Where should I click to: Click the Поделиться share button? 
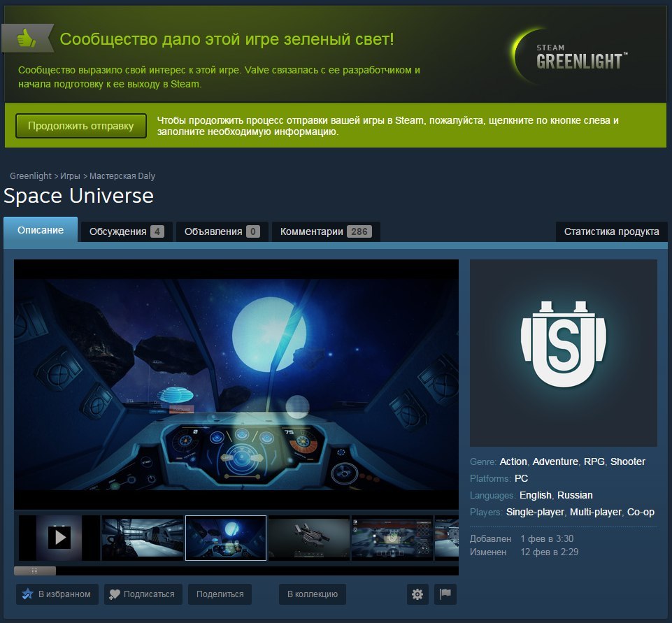pos(220,594)
